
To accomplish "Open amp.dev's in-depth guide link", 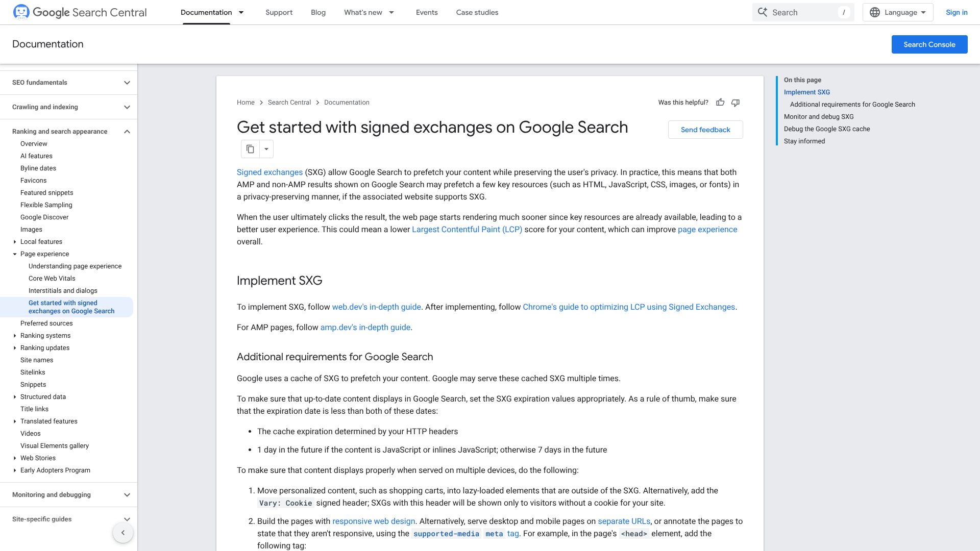I will (x=365, y=328).
